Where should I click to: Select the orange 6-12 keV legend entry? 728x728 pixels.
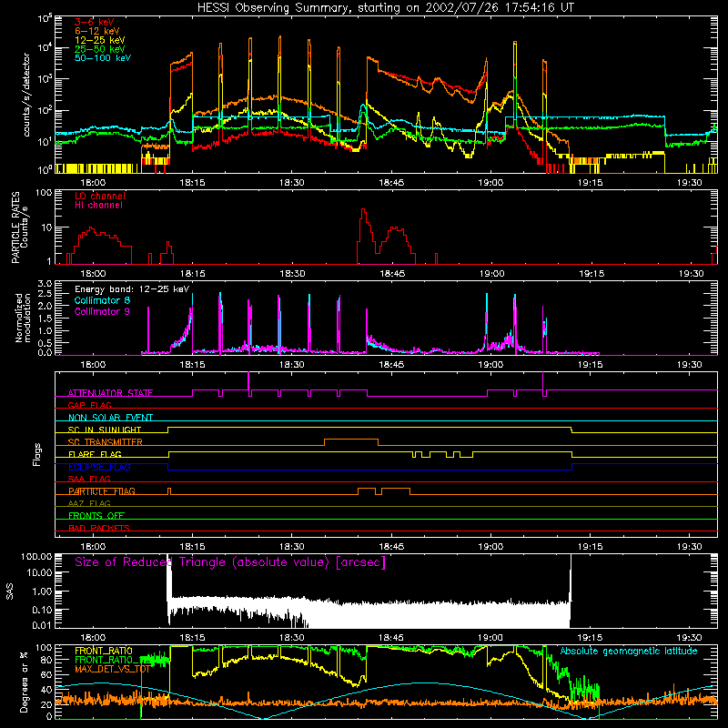(x=97, y=31)
